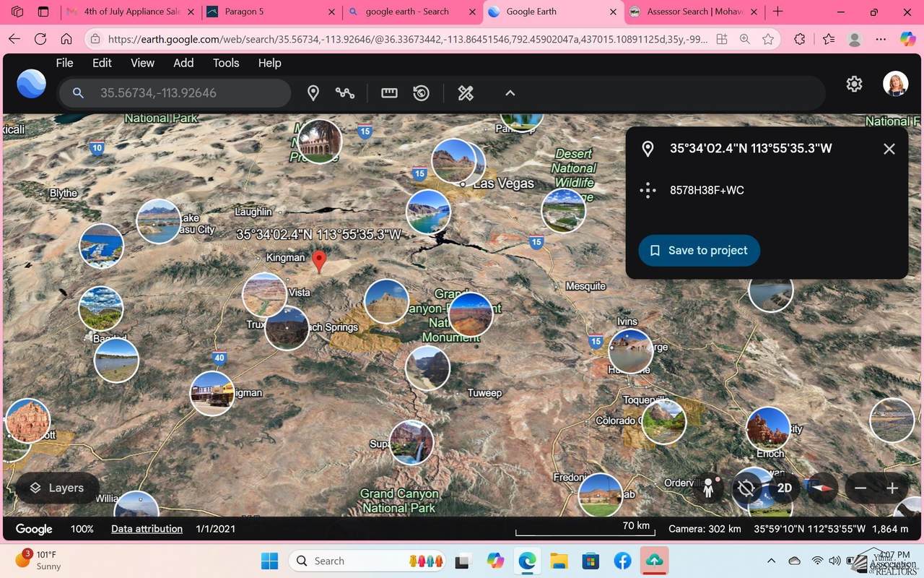924x578 pixels.
Task: Click the Add placemark pin icon
Action: pos(313,93)
